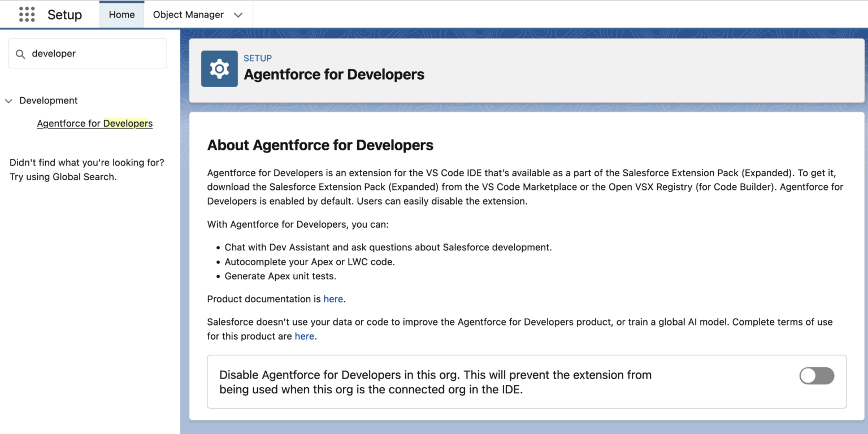Click the toggle knob to disable the extension
The width and height of the screenshot is (868, 434).
(x=809, y=376)
